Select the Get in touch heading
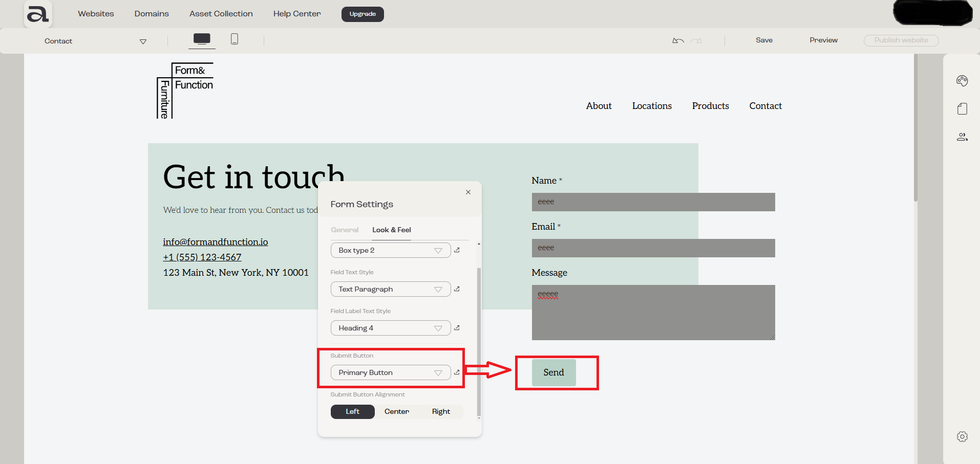This screenshot has width=980, height=464. [x=254, y=177]
